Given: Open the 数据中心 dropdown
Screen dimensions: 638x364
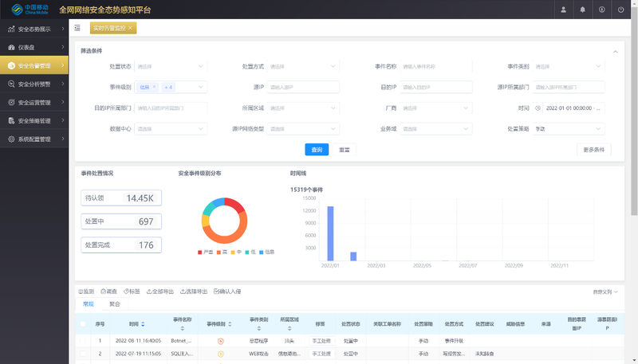Looking at the screenshot, I should click(171, 129).
